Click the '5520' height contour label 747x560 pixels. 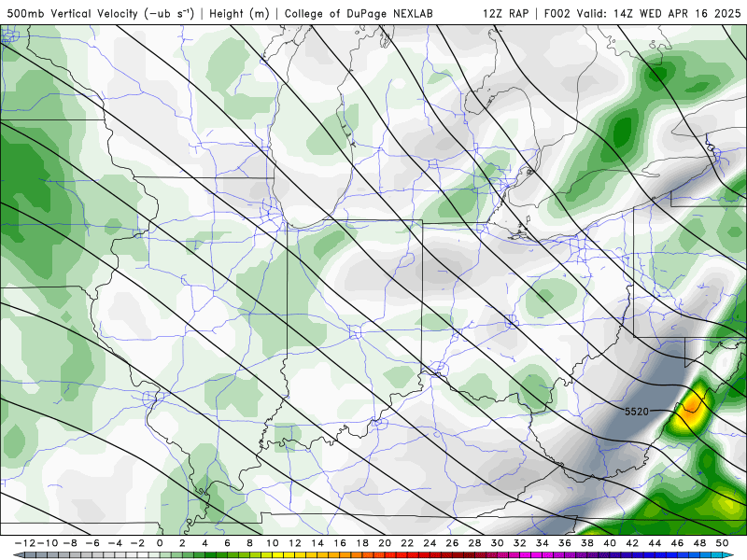click(x=637, y=412)
